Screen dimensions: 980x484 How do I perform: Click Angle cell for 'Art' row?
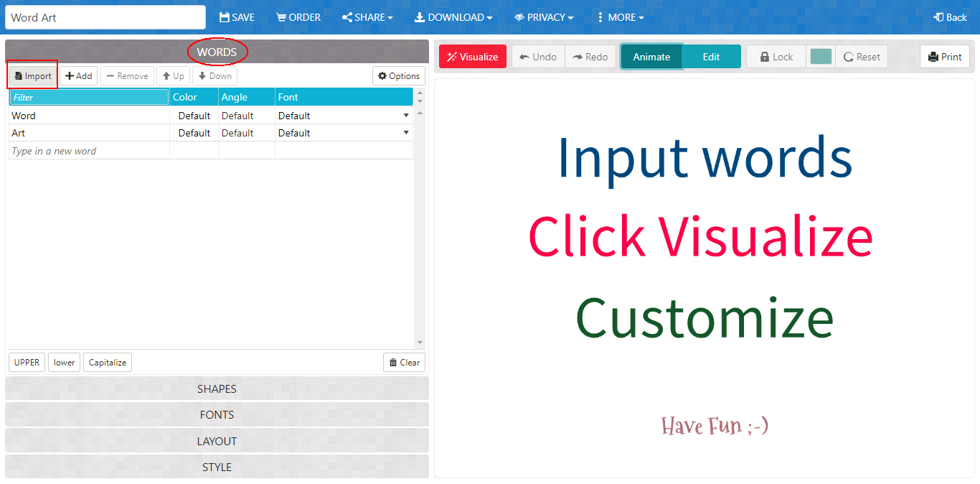point(246,133)
